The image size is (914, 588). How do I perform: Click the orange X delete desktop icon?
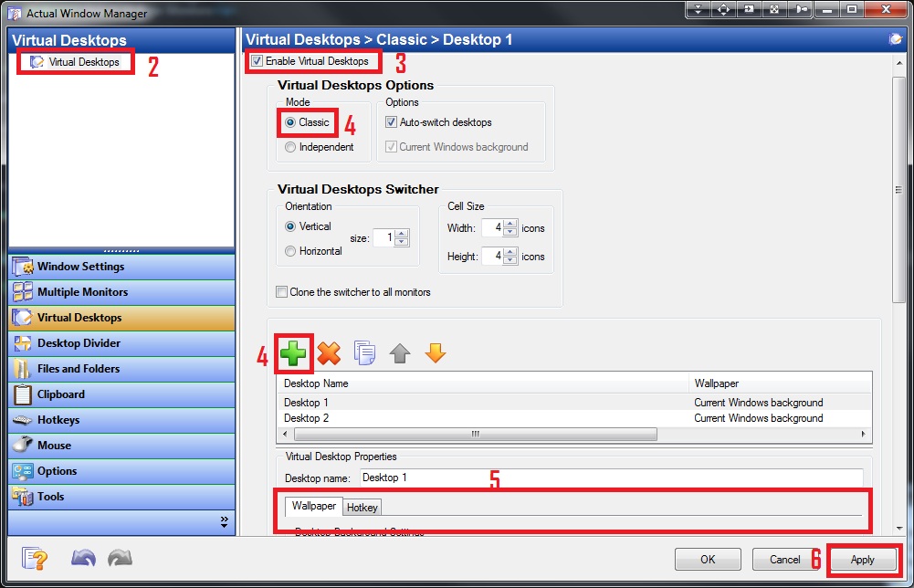coord(329,353)
